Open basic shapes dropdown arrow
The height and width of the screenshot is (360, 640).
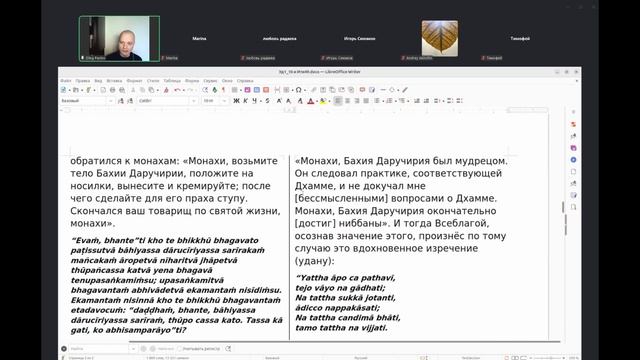click(x=398, y=90)
